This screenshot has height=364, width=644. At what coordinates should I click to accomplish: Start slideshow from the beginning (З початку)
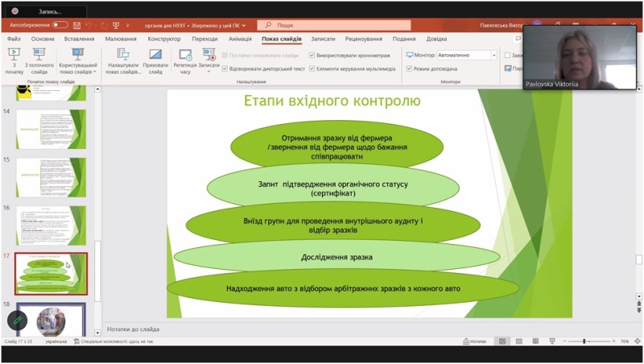[14, 61]
